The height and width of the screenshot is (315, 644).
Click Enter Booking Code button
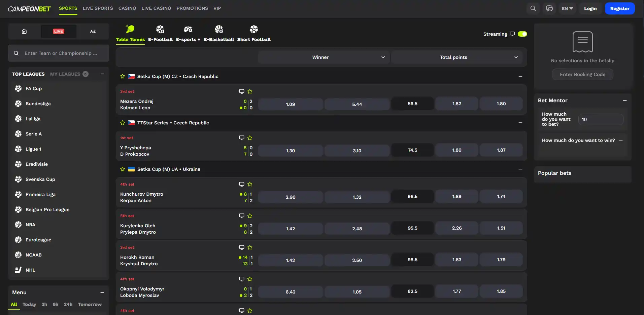click(583, 74)
